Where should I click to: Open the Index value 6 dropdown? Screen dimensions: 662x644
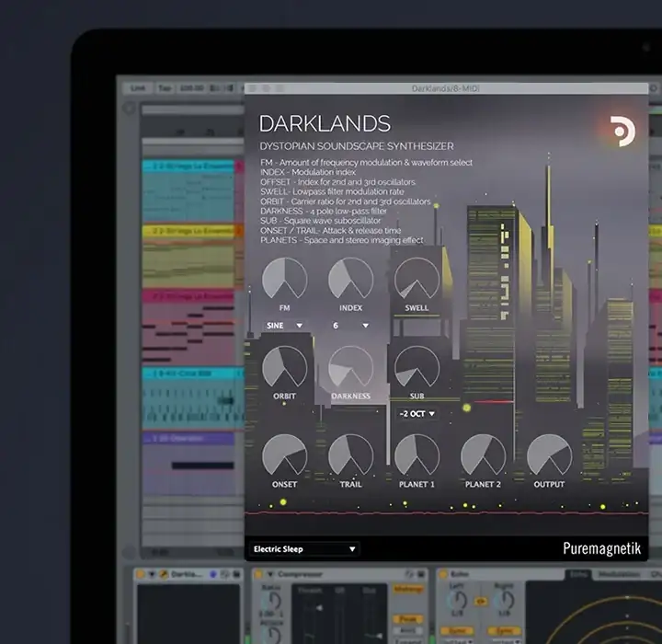[350, 326]
